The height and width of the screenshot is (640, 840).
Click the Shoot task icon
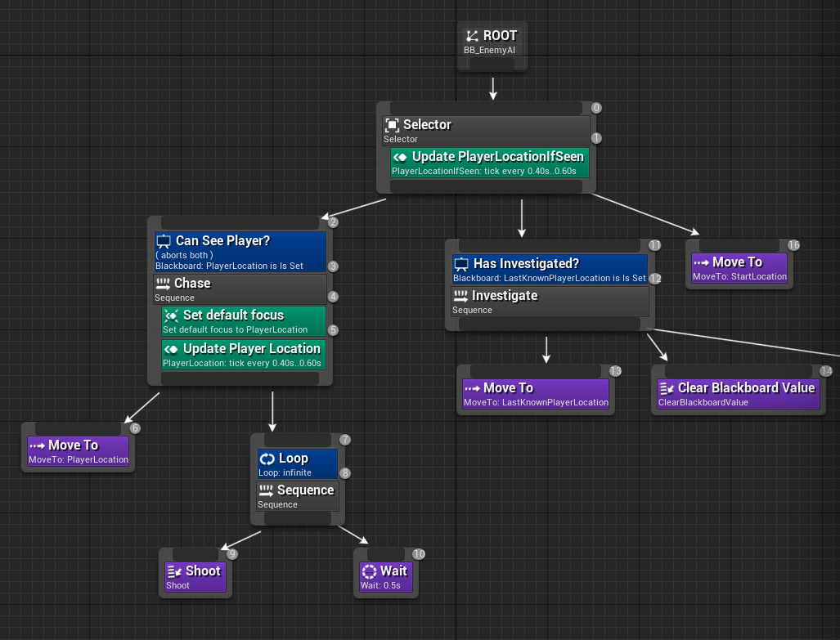174,571
